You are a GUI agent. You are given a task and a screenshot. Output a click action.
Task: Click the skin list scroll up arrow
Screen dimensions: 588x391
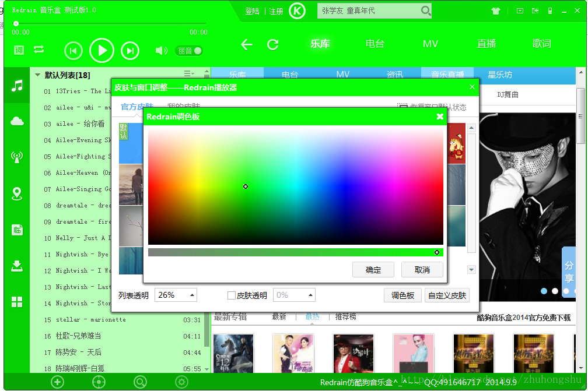471,128
